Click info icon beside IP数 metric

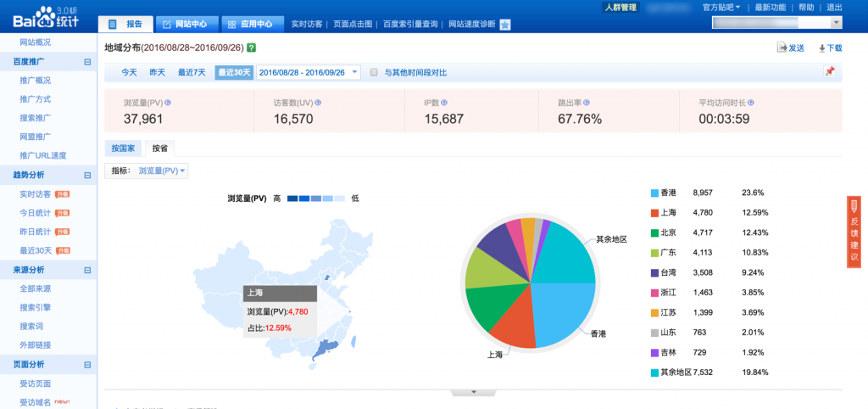click(x=444, y=103)
